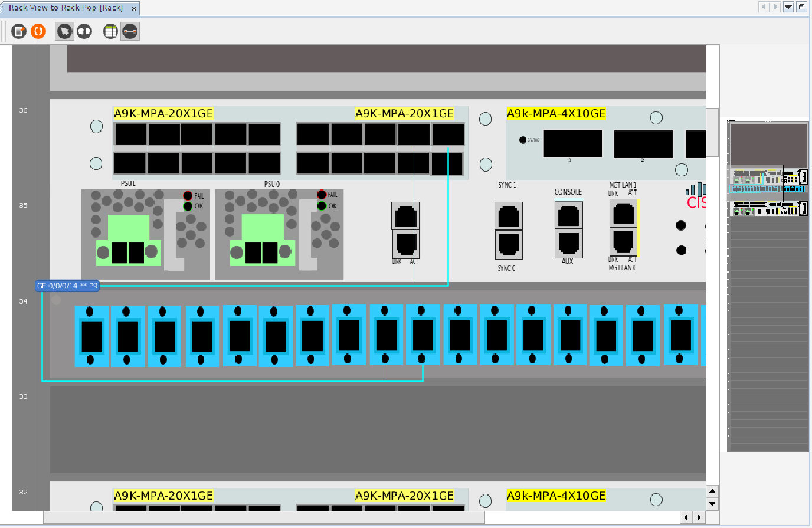Click the PSU1 FAIL red LED
812x528 pixels.
click(x=188, y=195)
